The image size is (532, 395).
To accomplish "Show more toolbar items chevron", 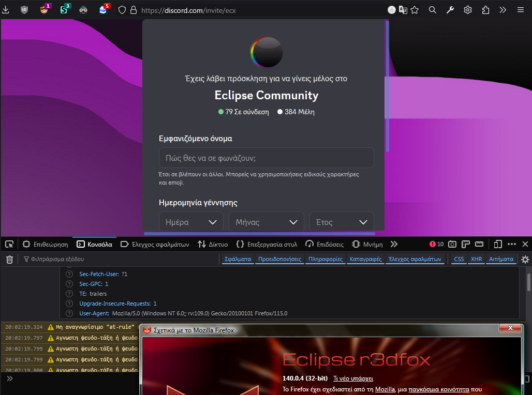I will click(x=503, y=10).
